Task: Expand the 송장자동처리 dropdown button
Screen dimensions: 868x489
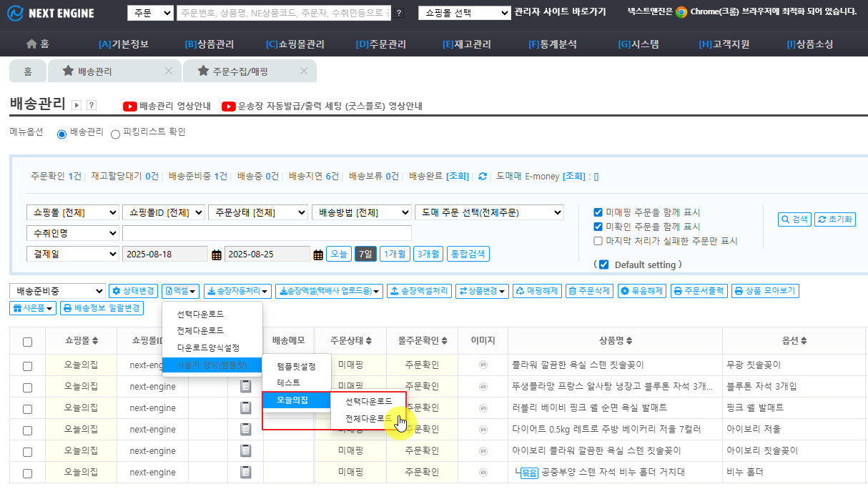Action: coord(237,291)
